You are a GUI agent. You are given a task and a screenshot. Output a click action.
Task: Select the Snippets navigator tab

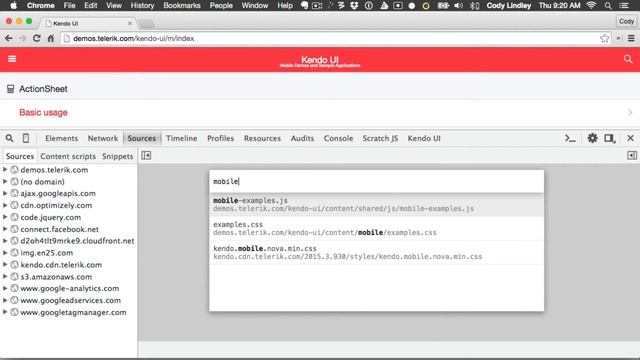(x=118, y=156)
